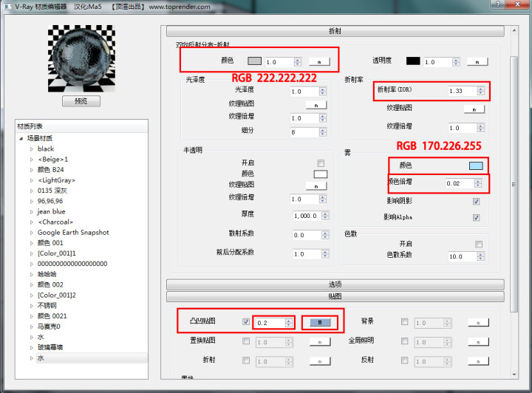Click the panel vertical scrollbar thumb
Image resolution: width=532 pixels, height=393 pixels.
click(514, 184)
